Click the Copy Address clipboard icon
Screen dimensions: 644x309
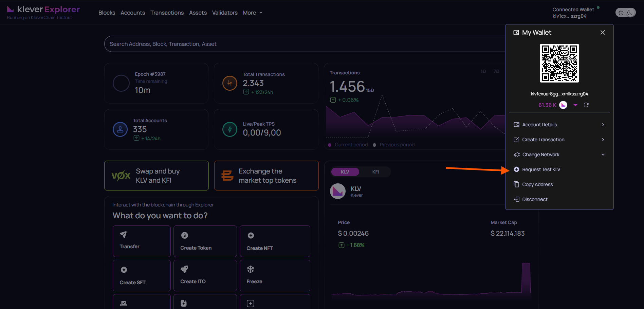516,184
